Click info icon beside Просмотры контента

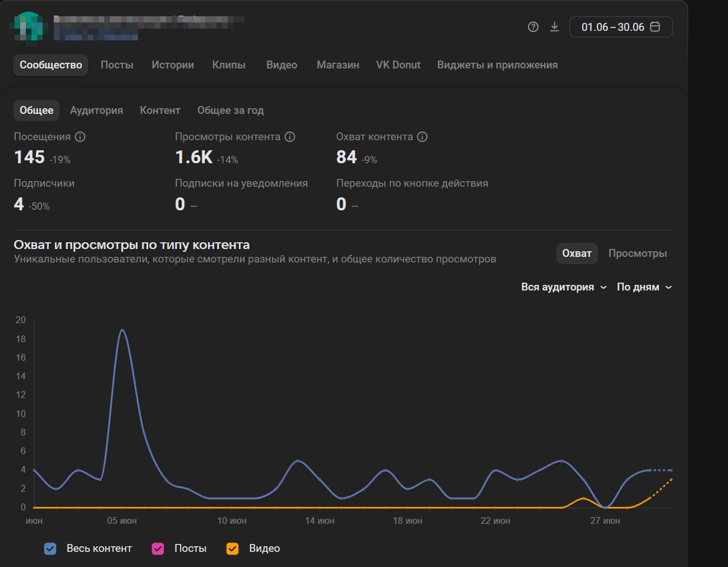tap(290, 137)
